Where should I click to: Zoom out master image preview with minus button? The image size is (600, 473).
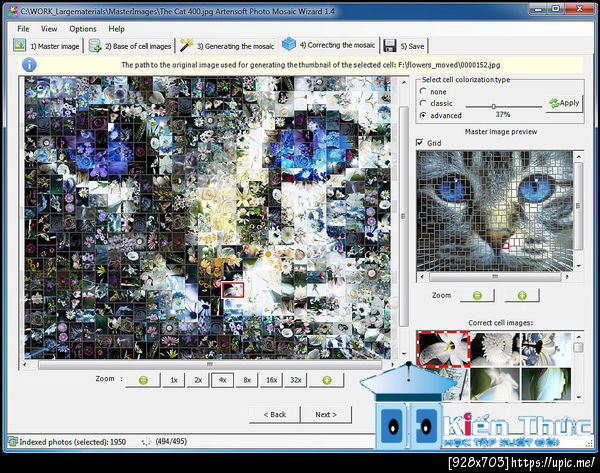pyautogui.click(x=477, y=295)
